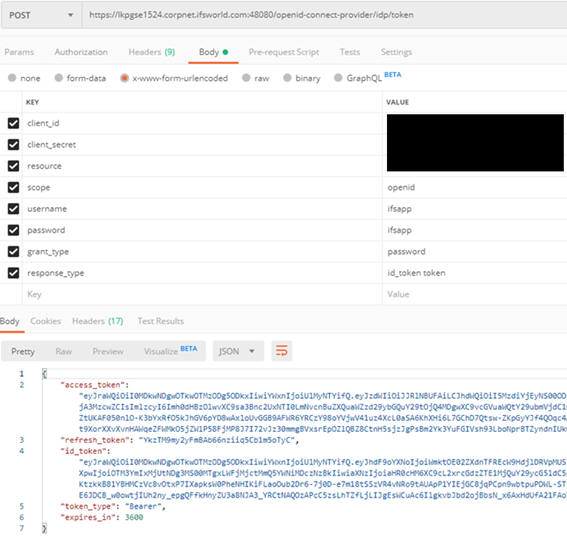
Task: Click the id_token token value
Action: point(416,273)
